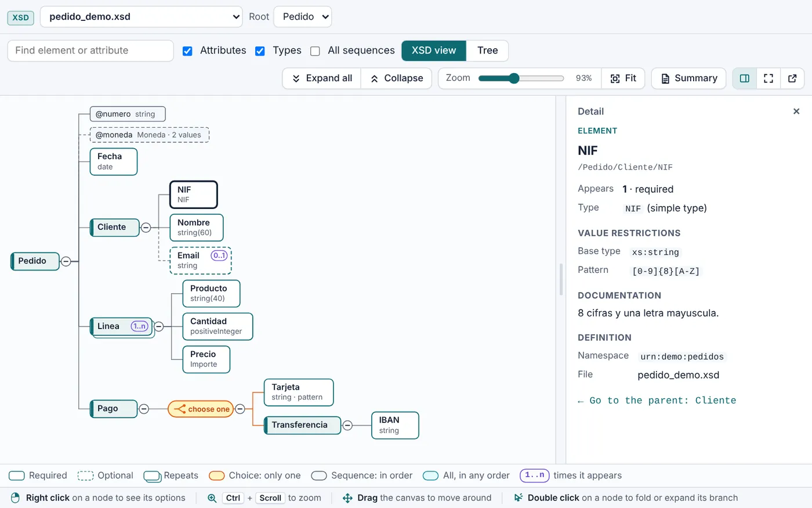
Task: Click the Optional dashed legend icon
Action: coord(86,476)
